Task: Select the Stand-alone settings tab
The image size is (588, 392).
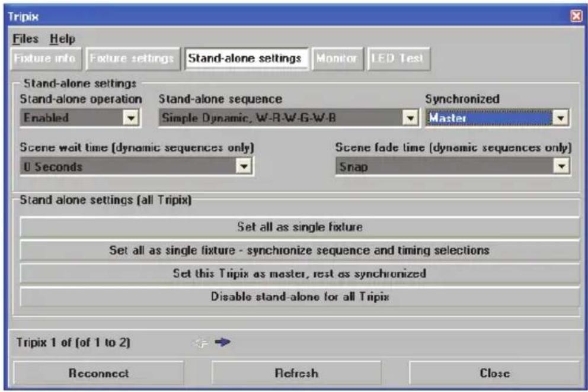Action: (x=246, y=59)
